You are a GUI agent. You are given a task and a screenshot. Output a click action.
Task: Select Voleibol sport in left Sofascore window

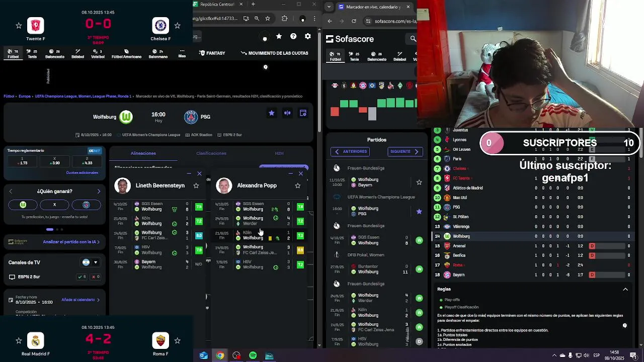tap(98, 54)
